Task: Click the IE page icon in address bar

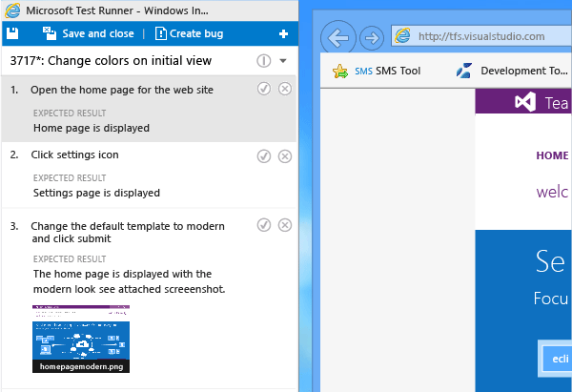Action: point(402,36)
